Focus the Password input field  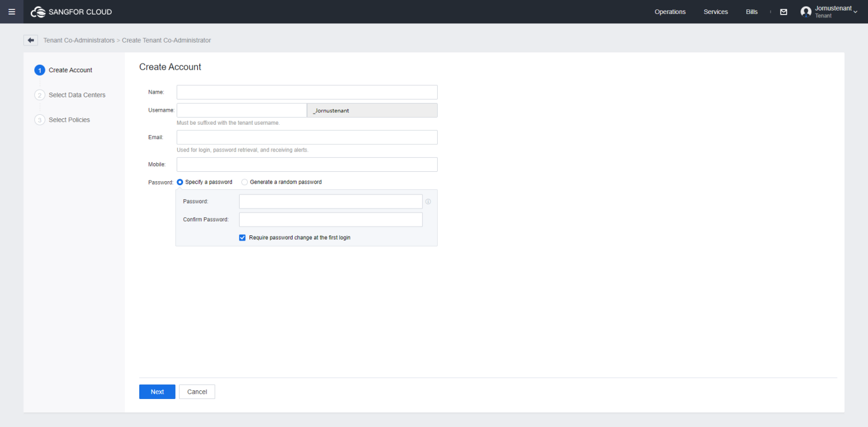[331, 202]
